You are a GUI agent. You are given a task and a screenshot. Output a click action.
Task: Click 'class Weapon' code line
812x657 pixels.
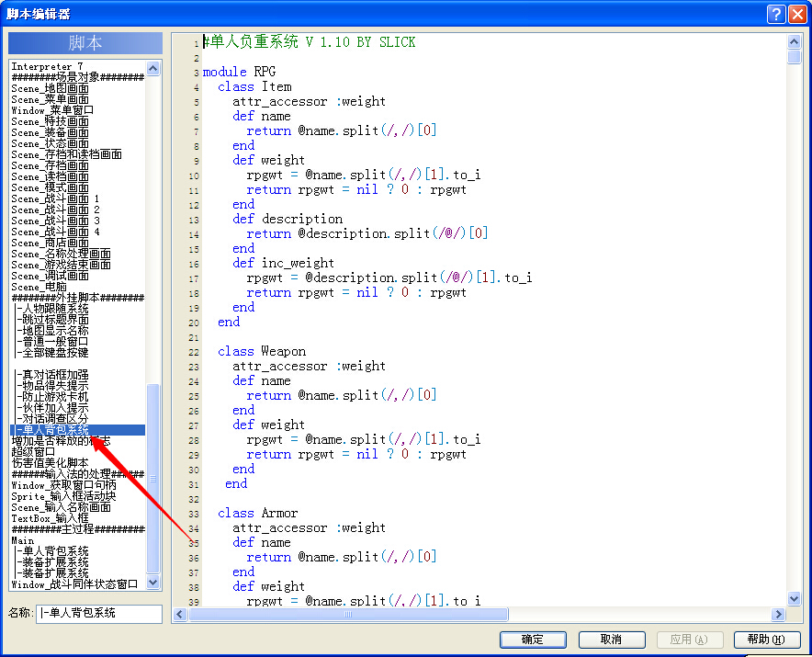point(262,351)
